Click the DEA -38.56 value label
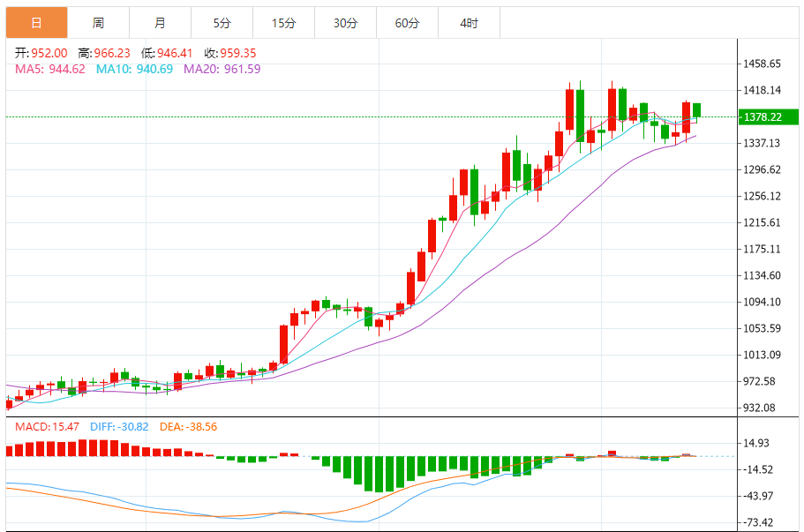Image resolution: width=804 pixels, height=532 pixels. coord(189,426)
